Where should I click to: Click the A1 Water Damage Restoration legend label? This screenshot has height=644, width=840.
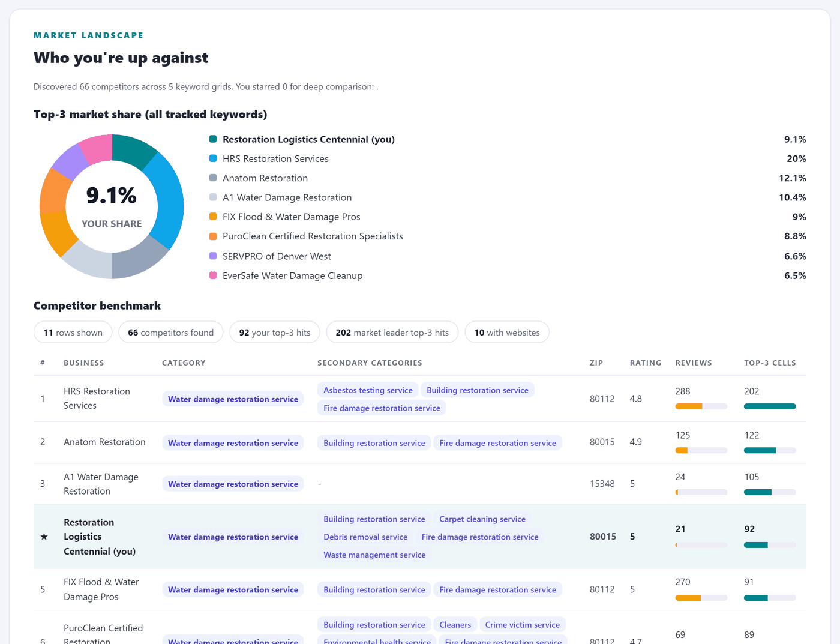tap(287, 197)
